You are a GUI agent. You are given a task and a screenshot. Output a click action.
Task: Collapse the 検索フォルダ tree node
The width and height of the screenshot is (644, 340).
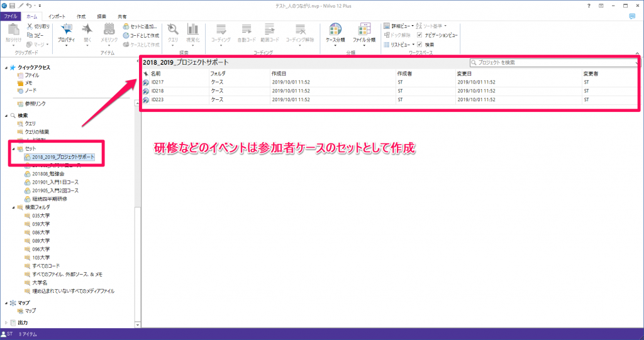tap(13, 207)
